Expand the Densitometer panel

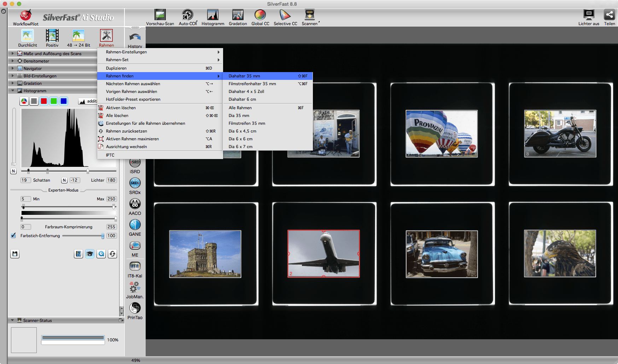point(13,61)
